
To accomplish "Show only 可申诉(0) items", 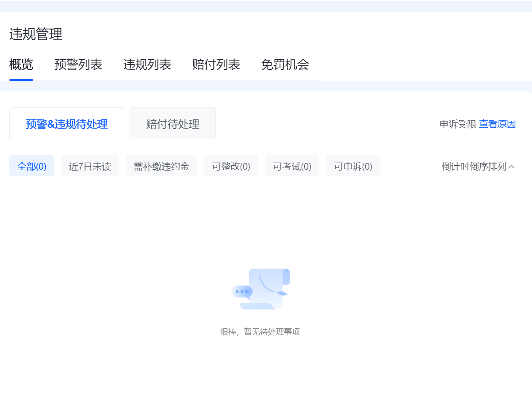I will click(353, 166).
